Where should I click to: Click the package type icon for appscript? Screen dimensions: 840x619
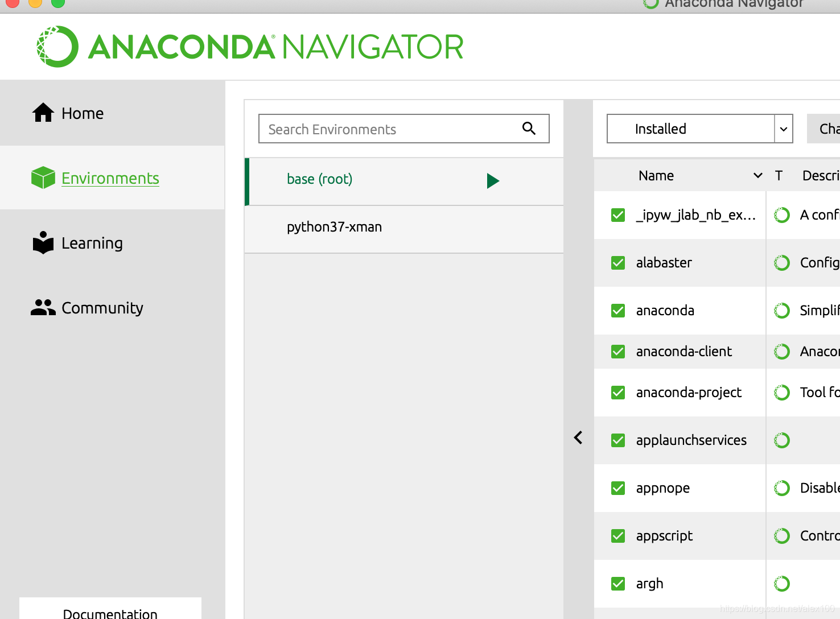782,536
